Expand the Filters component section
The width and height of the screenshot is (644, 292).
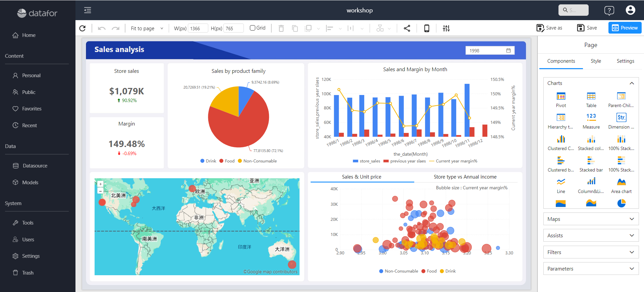pyautogui.click(x=591, y=252)
